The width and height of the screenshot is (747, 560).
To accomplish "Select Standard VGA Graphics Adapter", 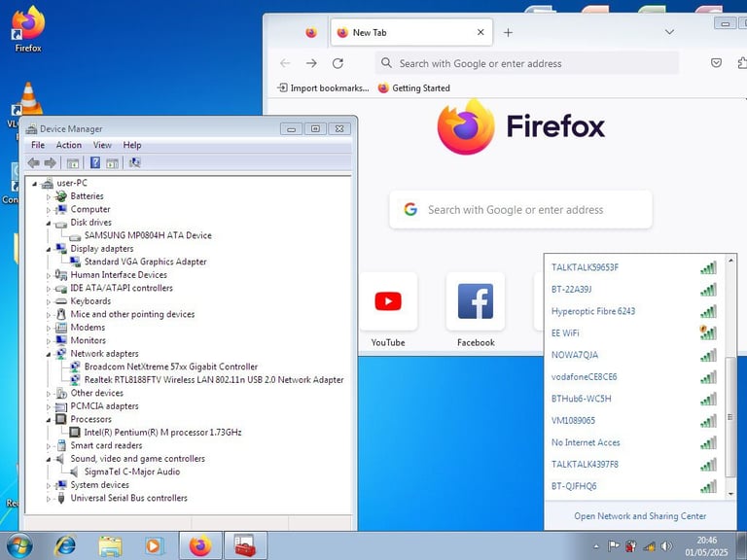I will (145, 262).
